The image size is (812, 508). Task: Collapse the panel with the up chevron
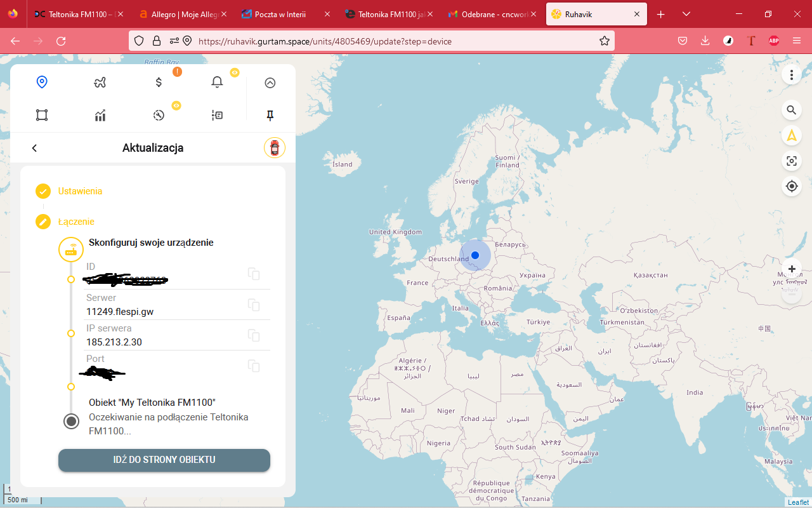point(270,83)
